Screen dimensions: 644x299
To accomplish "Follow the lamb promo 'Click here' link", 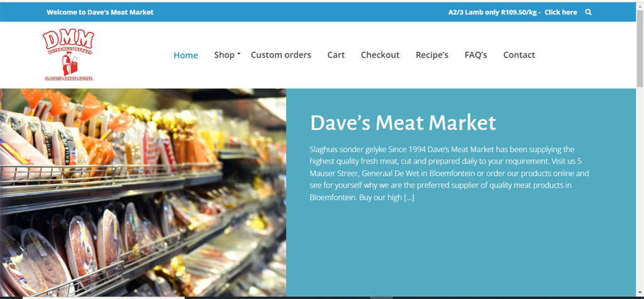I will (x=560, y=13).
